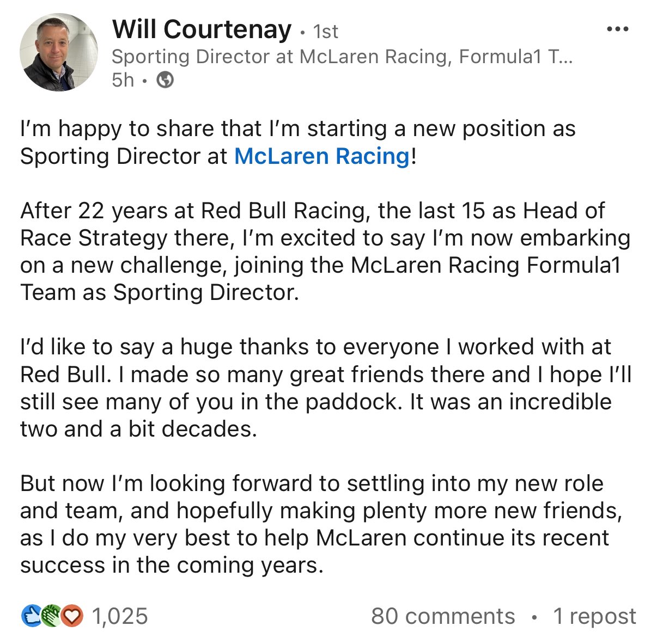Click the green clapping Celebrate reaction icon
This screenshot has width=657, height=644.
pyautogui.click(x=51, y=616)
